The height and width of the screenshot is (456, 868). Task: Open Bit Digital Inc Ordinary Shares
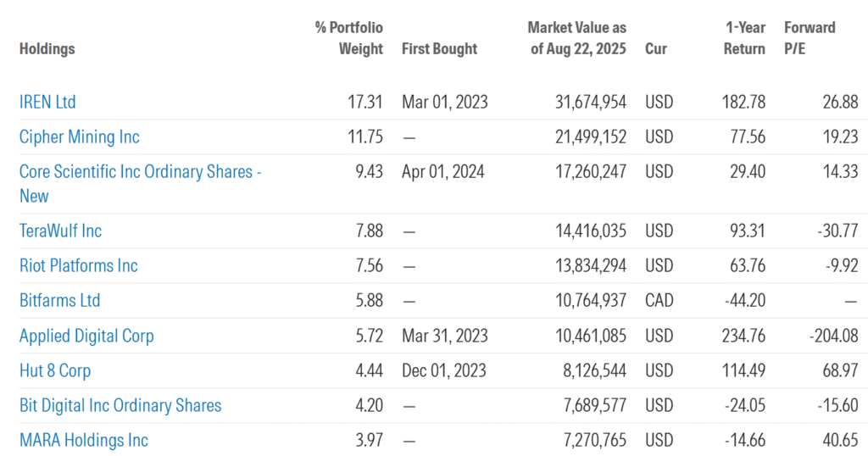point(120,406)
